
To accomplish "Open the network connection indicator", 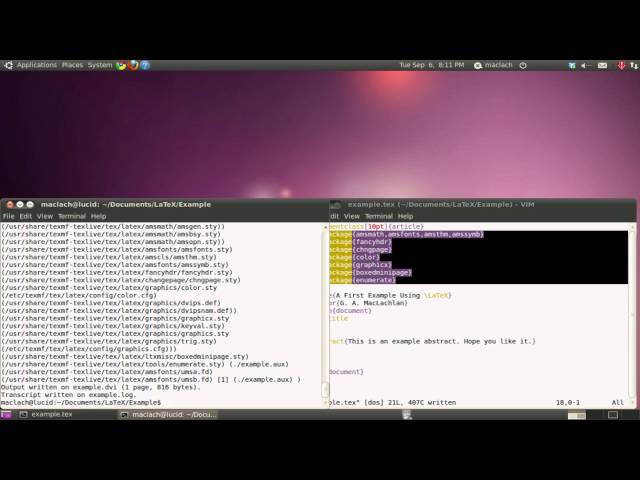I will (x=633, y=65).
